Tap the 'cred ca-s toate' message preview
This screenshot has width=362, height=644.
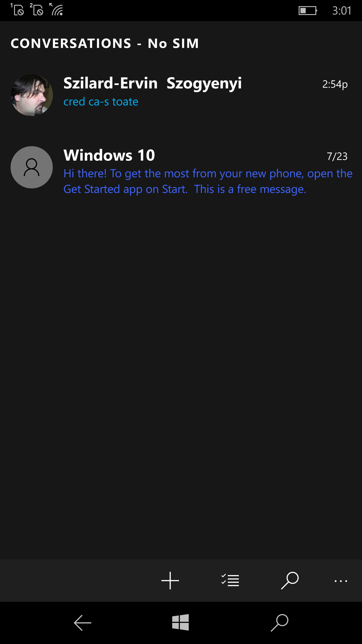[x=101, y=102]
